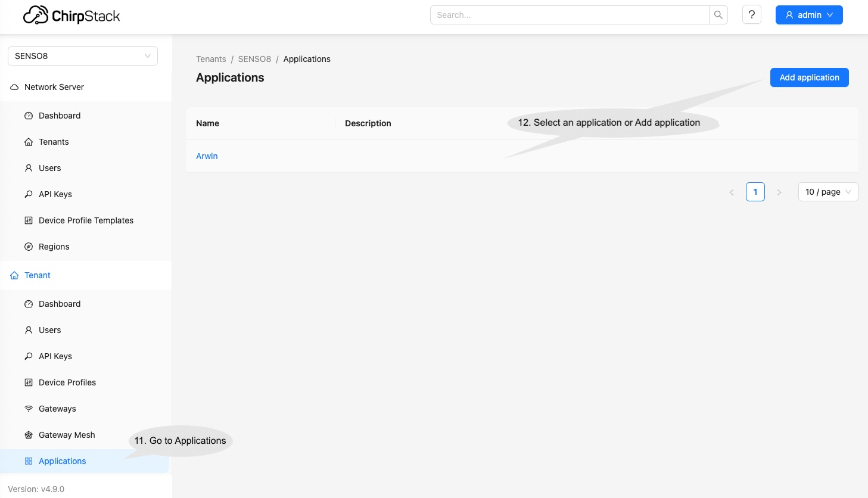Collapse the Network Server menu section
This screenshot has height=498, width=868.
click(54, 87)
